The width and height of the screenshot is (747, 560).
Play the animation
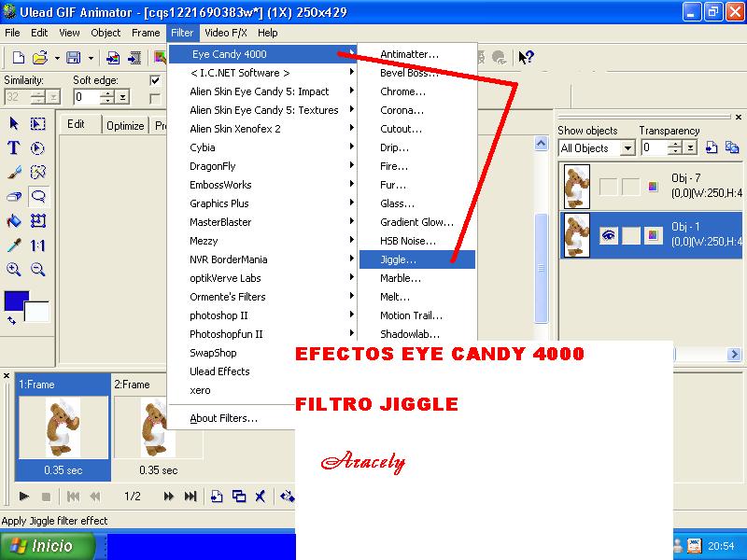click(x=24, y=497)
